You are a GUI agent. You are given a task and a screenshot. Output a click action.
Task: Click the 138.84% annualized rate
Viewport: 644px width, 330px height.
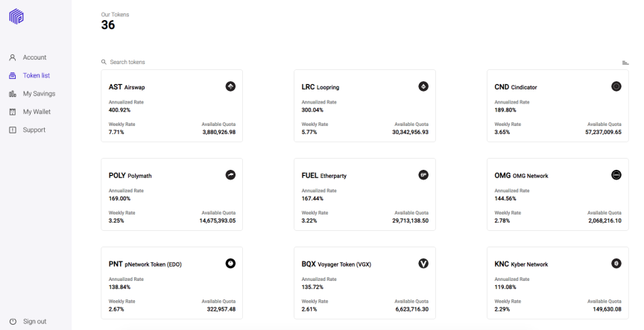119,288
